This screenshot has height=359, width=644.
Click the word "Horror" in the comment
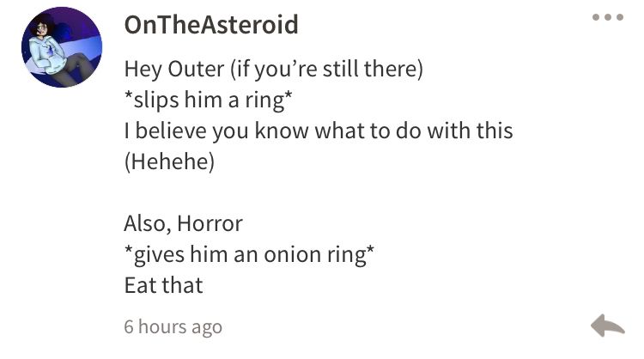[210, 224]
